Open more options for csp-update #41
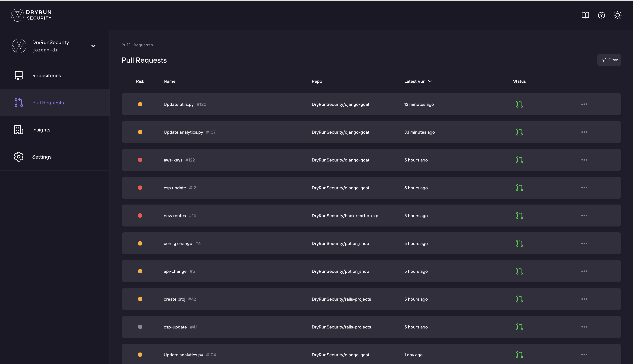The height and width of the screenshot is (364, 633). click(584, 327)
